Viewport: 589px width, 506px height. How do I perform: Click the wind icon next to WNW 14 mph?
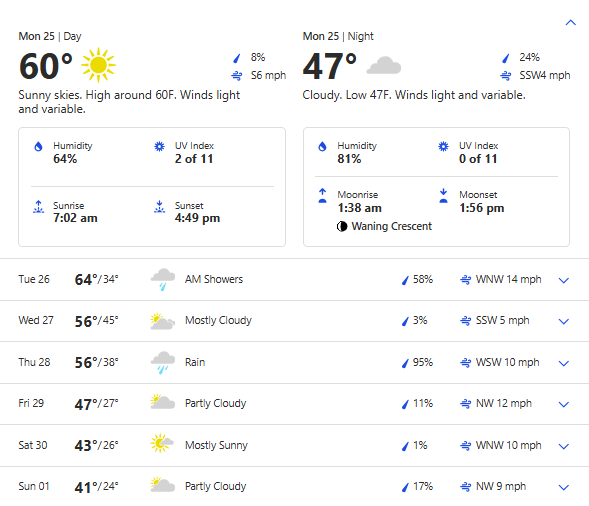(x=465, y=280)
